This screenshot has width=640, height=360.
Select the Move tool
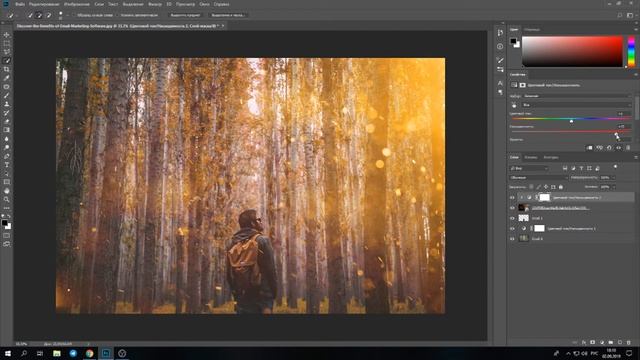coord(7,35)
